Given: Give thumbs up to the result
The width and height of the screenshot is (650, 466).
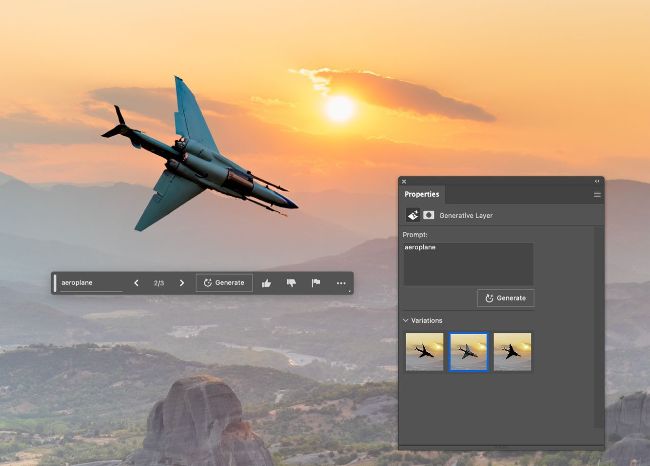Looking at the screenshot, I should pos(267,283).
